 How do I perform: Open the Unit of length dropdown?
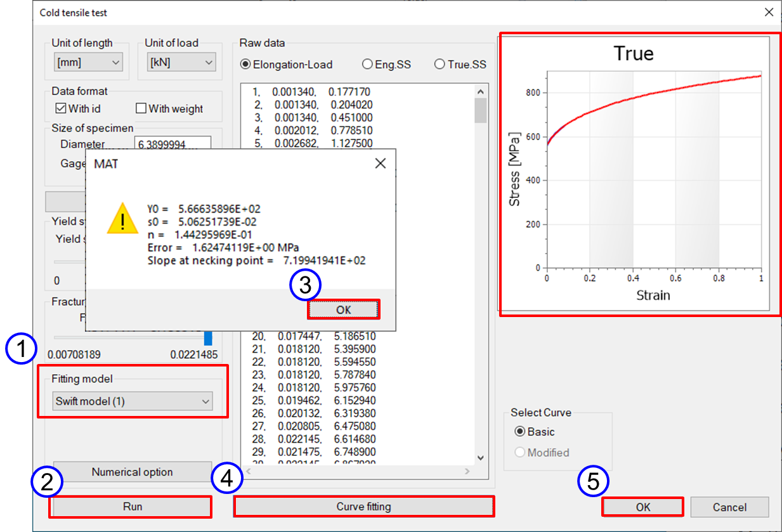pos(88,62)
